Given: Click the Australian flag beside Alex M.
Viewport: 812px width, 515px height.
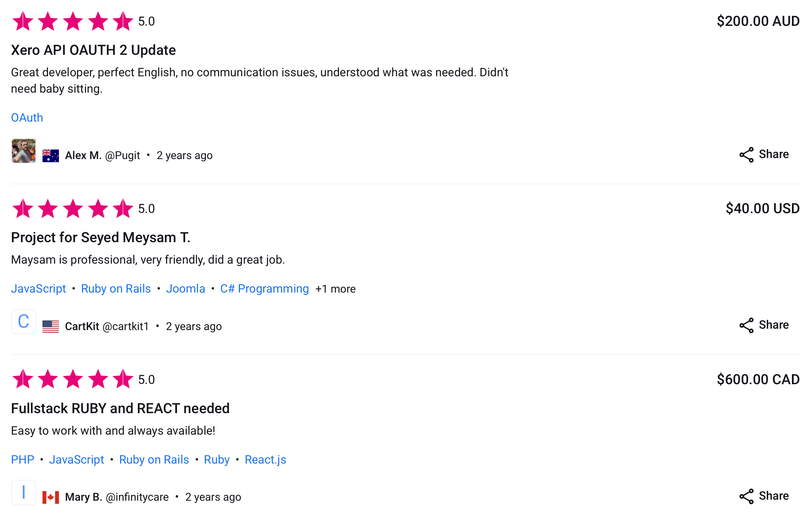Looking at the screenshot, I should click(x=50, y=156).
